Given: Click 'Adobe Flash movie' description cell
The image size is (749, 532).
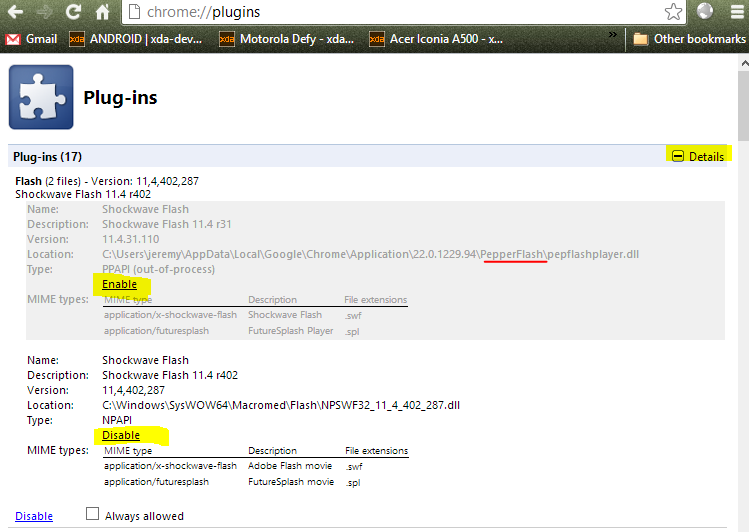Looking at the screenshot, I should 289,466.
